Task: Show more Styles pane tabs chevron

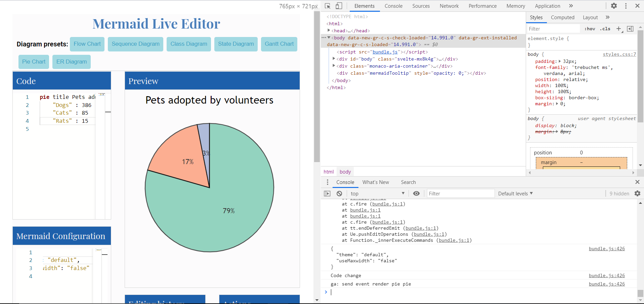Action: pos(607,17)
